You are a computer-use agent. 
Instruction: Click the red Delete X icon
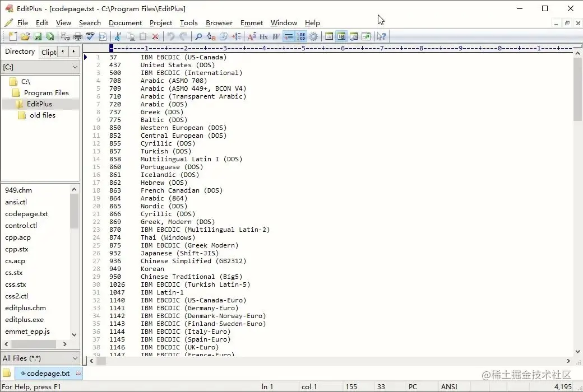coord(155,36)
